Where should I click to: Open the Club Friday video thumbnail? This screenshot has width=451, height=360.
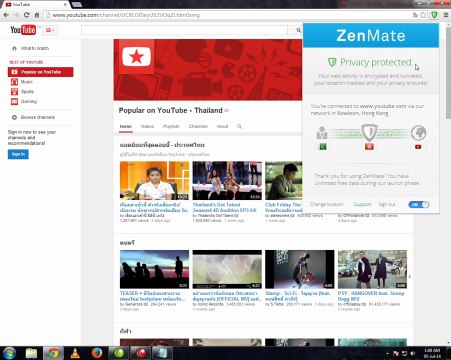pyautogui.click(x=284, y=181)
